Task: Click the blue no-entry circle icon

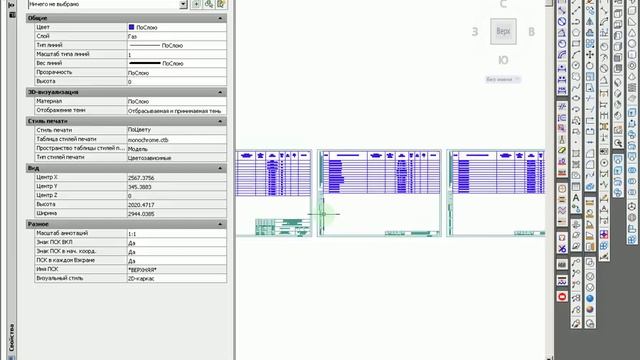Action: [562, 21]
